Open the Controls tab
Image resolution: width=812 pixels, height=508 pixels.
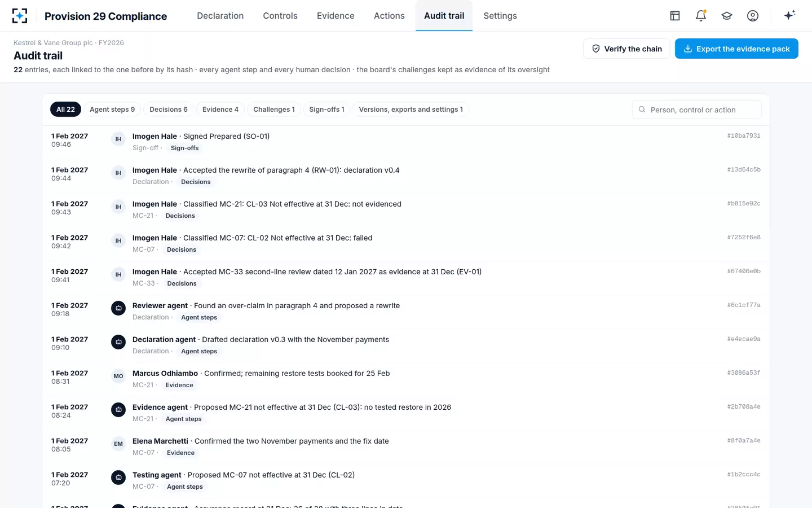coord(280,16)
